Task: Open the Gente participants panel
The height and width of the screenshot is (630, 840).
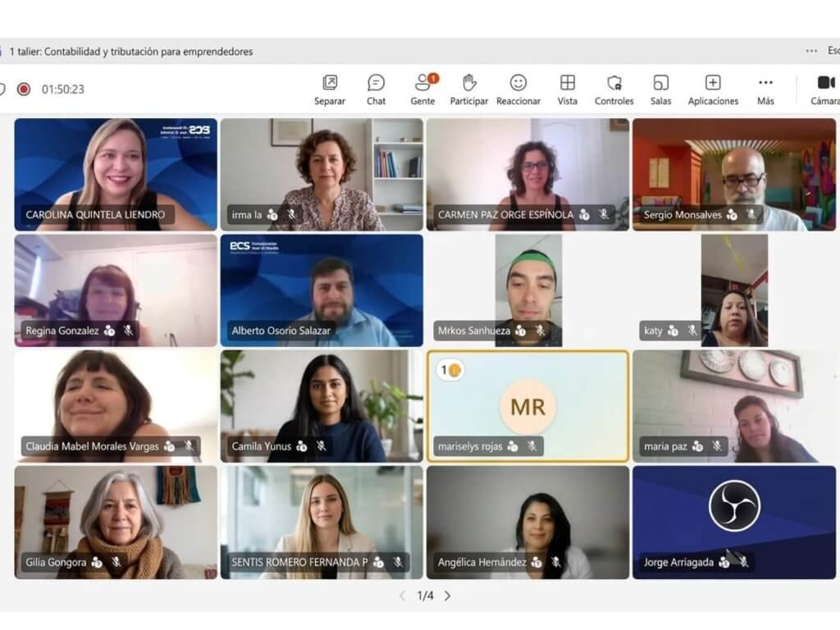Action: [422, 83]
